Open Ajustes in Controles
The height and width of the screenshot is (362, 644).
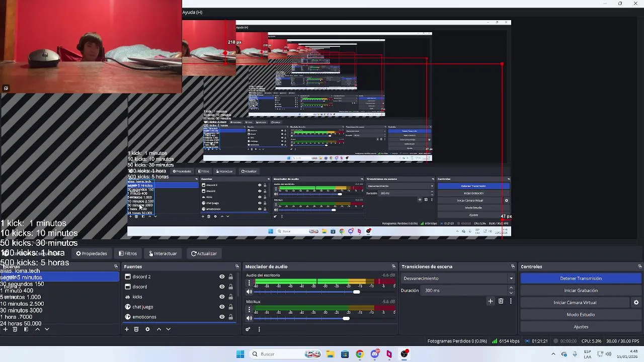tap(581, 327)
